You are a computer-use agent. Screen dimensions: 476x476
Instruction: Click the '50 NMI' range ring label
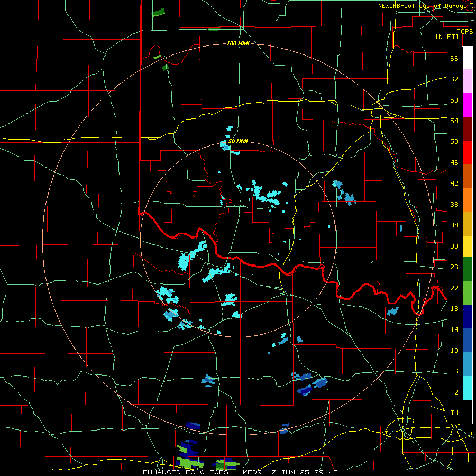tap(238, 141)
